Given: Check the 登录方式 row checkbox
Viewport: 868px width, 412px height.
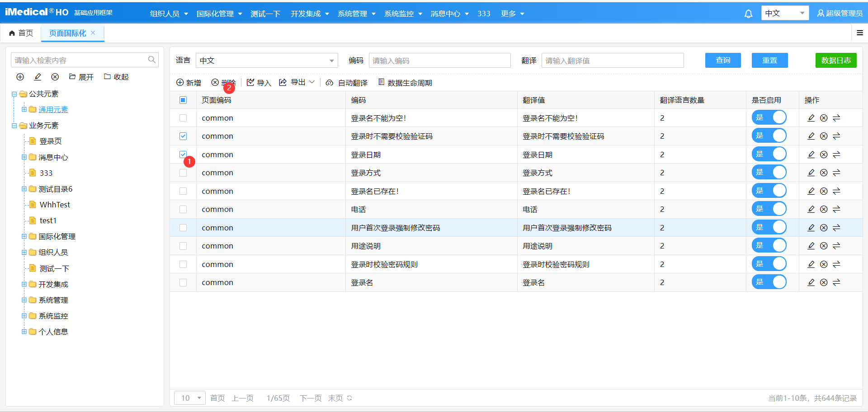Looking at the screenshot, I should (x=183, y=173).
